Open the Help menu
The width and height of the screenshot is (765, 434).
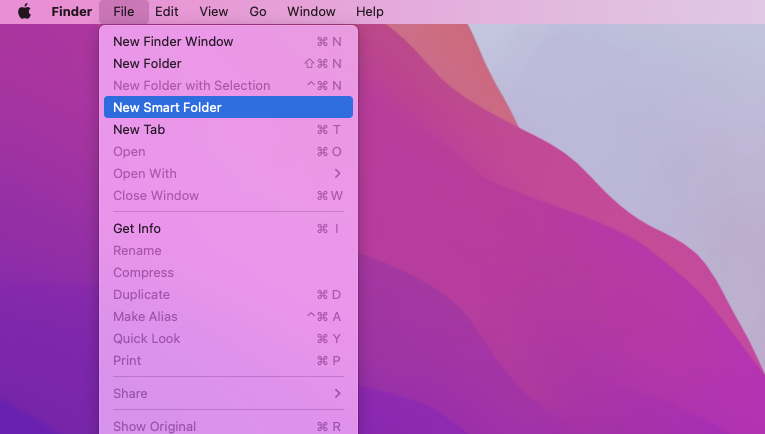click(x=369, y=11)
